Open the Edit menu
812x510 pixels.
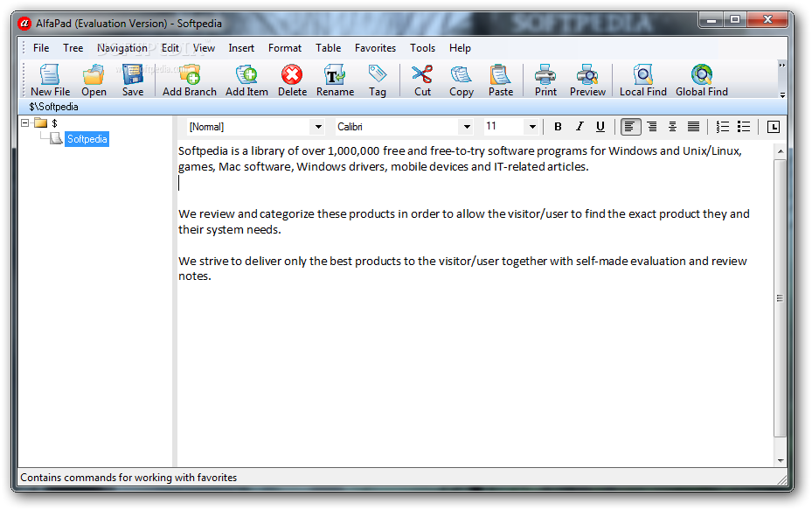pyautogui.click(x=170, y=48)
